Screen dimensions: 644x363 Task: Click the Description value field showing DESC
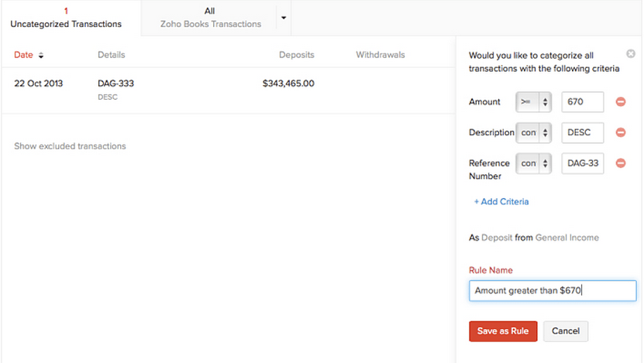(x=583, y=132)
